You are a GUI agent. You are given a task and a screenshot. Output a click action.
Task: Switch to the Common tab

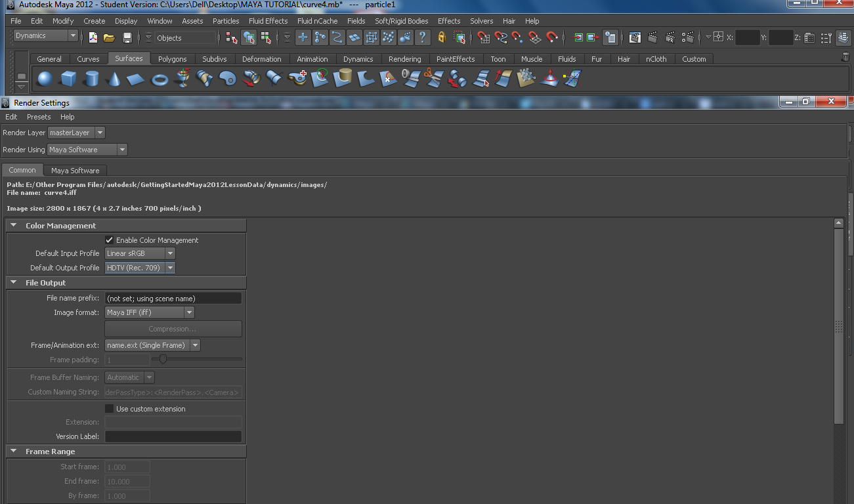click(22, 170)
